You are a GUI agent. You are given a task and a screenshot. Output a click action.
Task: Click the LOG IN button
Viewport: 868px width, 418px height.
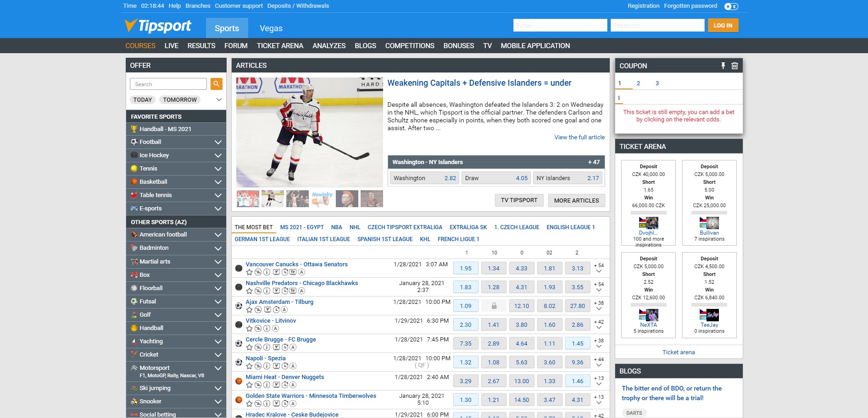723,25
